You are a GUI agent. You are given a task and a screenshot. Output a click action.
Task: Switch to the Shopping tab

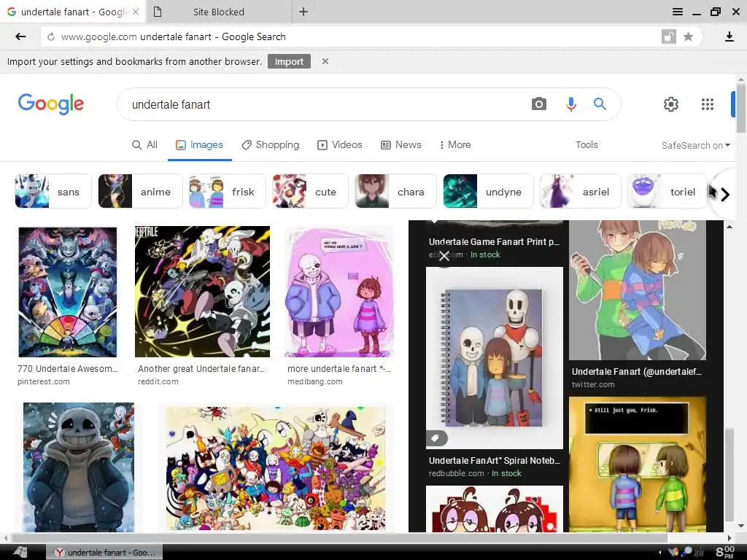[x=271, y=145]
